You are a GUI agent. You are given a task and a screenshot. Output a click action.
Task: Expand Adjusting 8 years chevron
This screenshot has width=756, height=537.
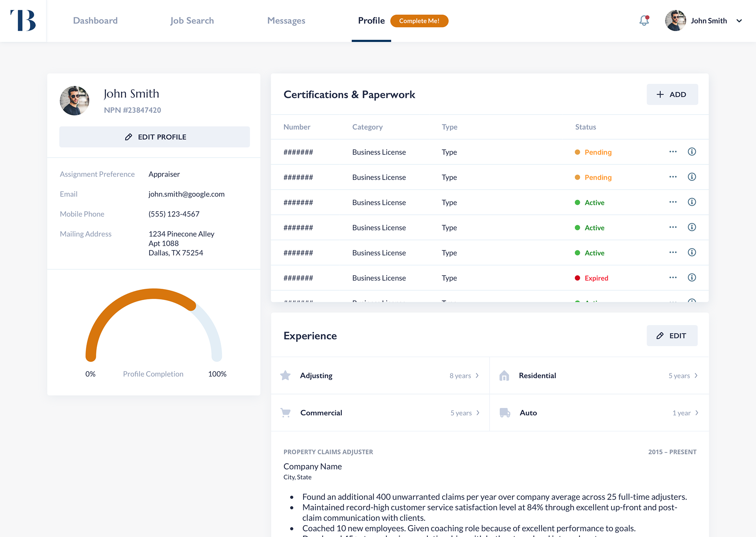click(x=477, y=376)
